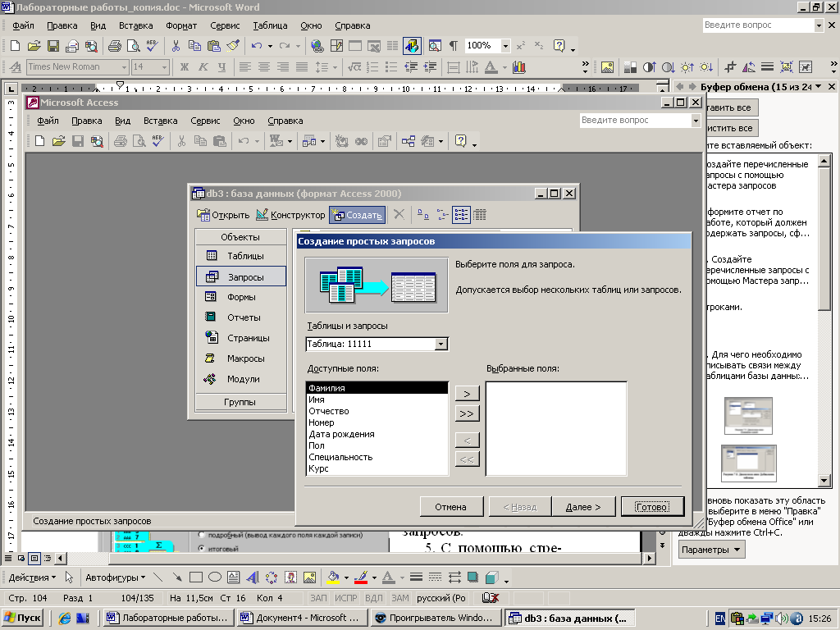
Task: Select Insert WordArt icon in drawing toolbar
Action: [x=252, y=577]
